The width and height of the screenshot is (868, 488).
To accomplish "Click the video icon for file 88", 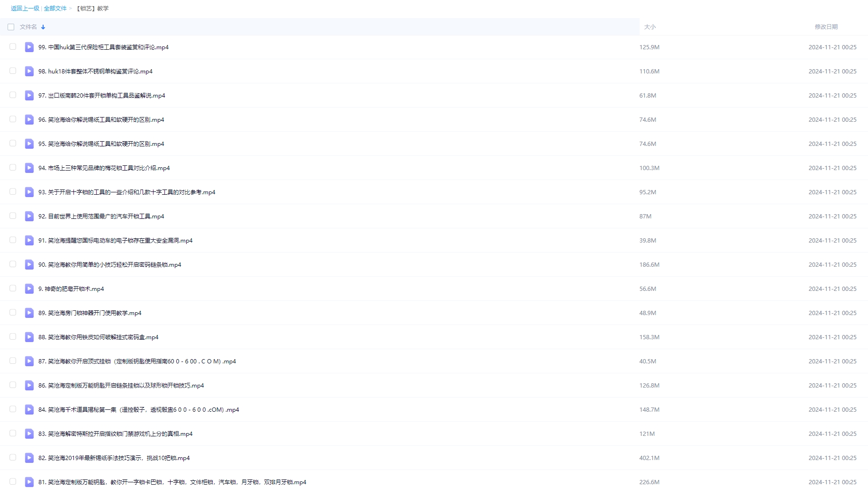I will click(x=29, y=337).
